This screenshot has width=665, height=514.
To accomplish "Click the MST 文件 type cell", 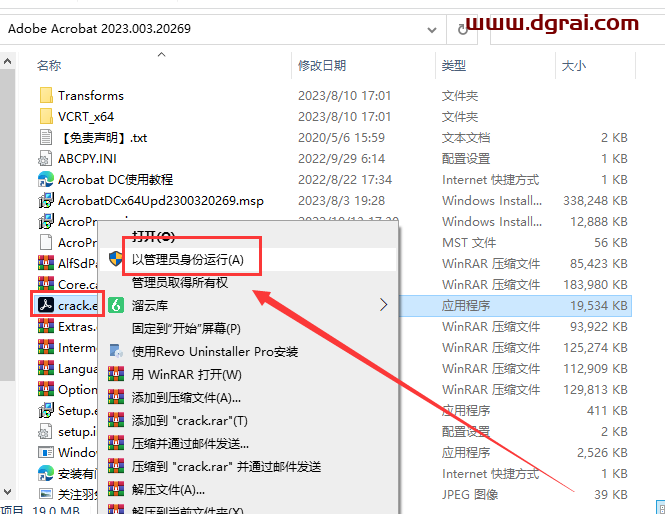I will pos(469,243).
